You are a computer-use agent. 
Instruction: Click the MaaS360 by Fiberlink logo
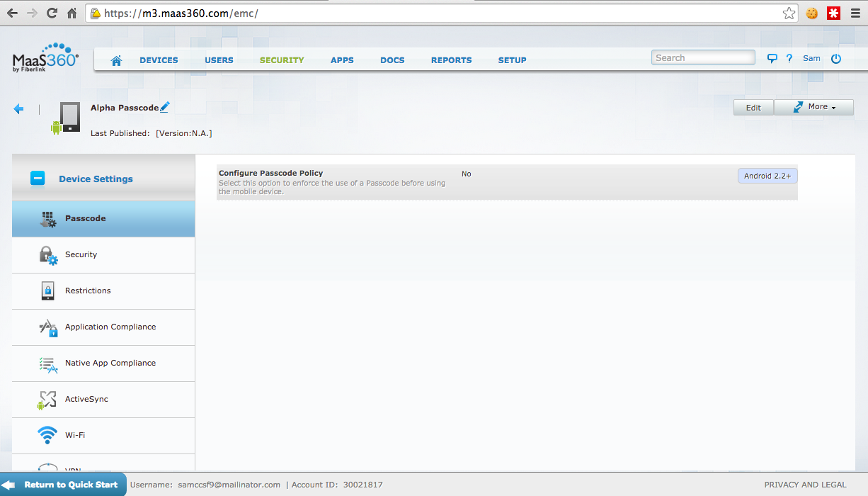(45, 57)
